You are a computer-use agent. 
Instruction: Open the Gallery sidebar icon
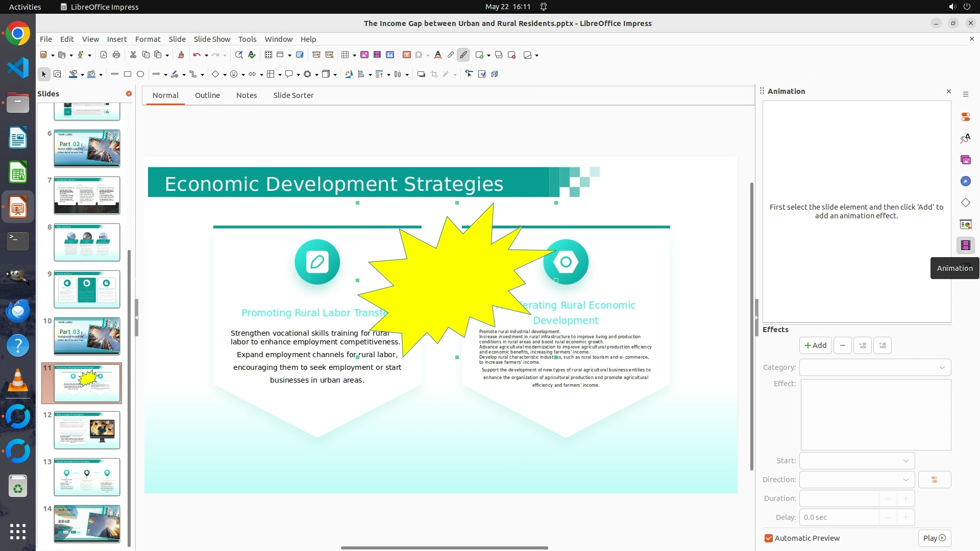965,160
